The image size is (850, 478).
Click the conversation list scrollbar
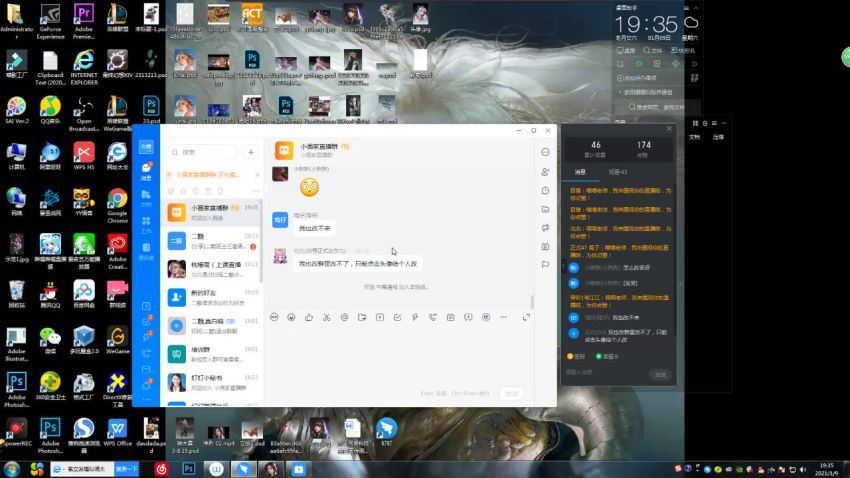point(261,241)
